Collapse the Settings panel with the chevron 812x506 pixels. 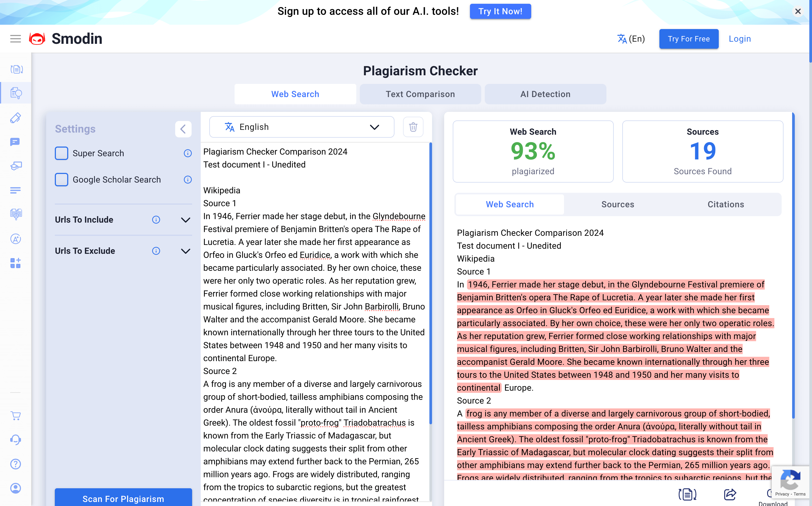coord(183,129)
